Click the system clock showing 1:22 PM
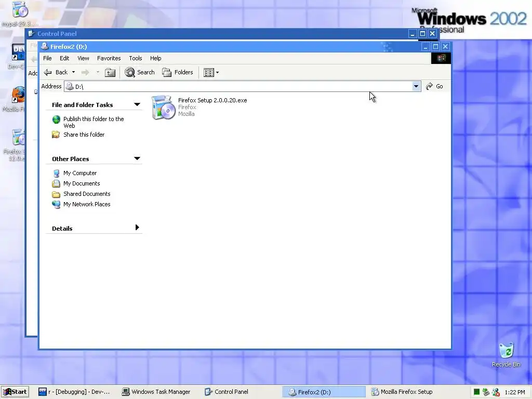The image size is (532, 399). pyautogui.click(x=515, y=392)
